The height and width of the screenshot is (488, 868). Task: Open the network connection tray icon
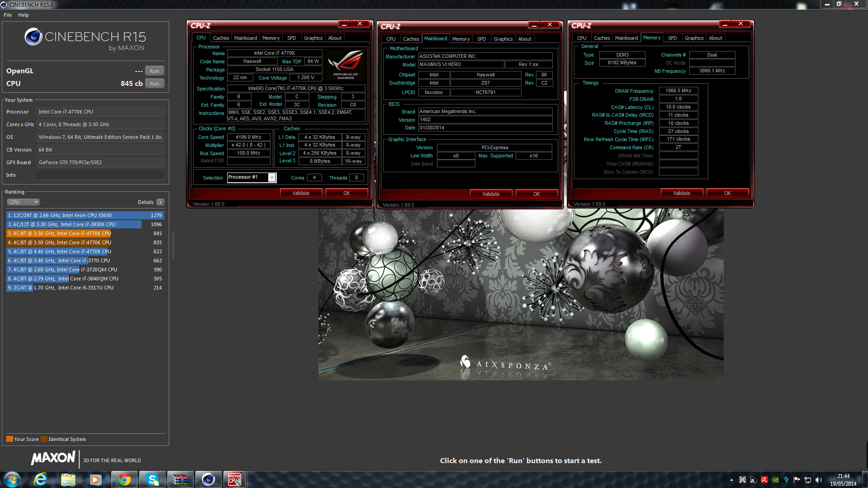[807, 480]
